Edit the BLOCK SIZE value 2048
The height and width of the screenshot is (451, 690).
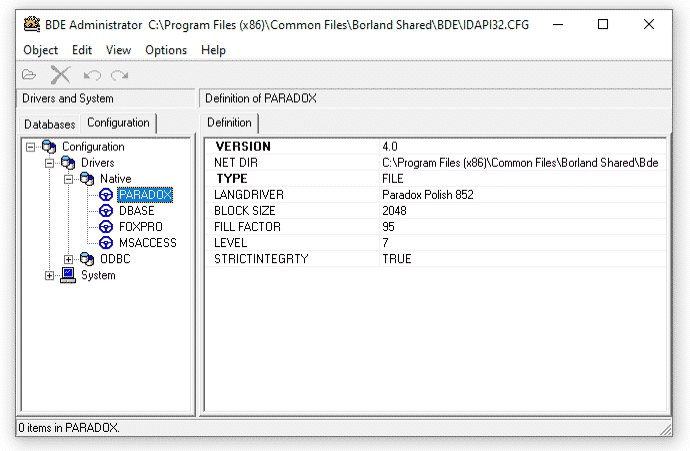(522, 211)
